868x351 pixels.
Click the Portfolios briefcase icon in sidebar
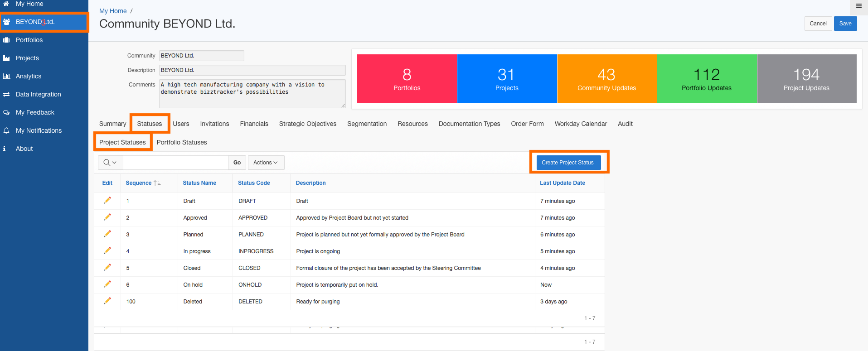point(6,40)
